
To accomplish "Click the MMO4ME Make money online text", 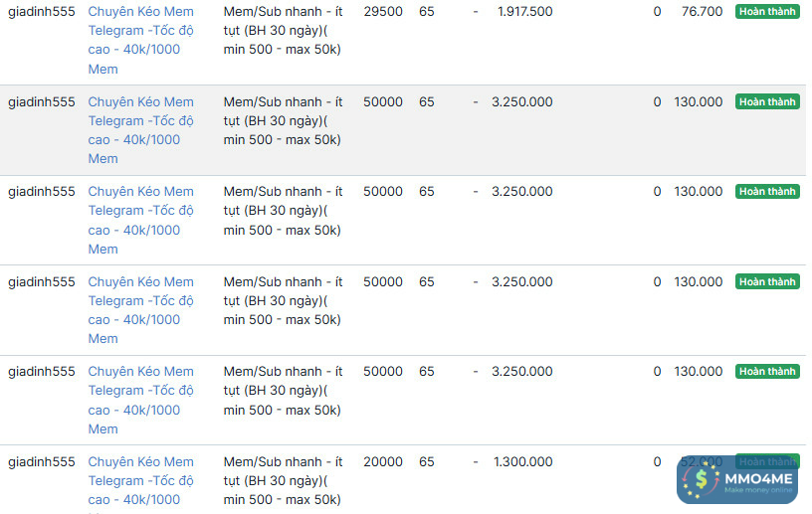I will [759, 481].
